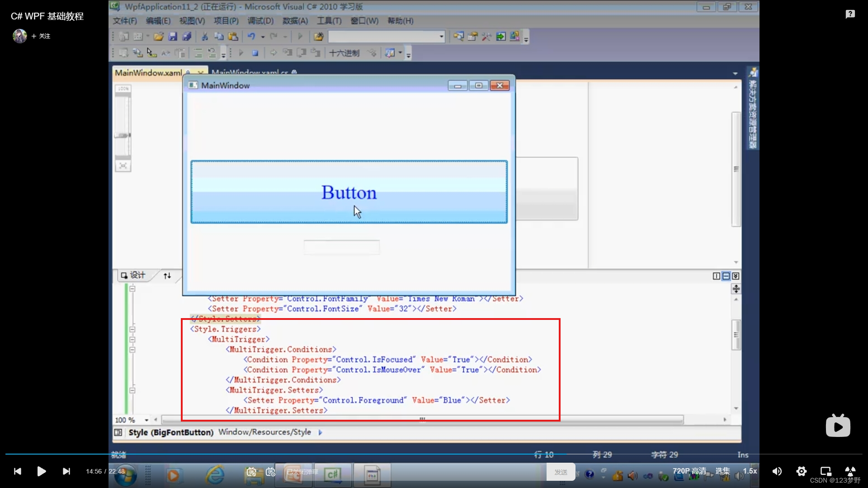Open danmaku settings icon
Image resolution: width=868 pixels, height=488 pixels.
click(270, 472)
